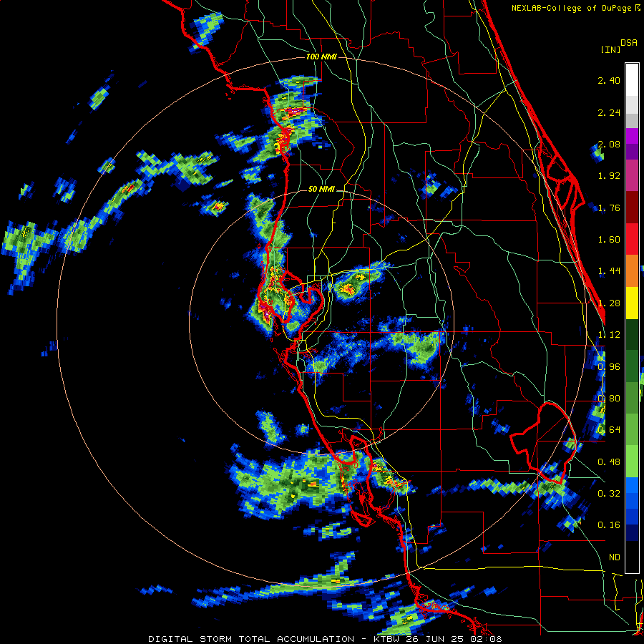Pick the orange segment of the color bar

click(x=632, y=271)
